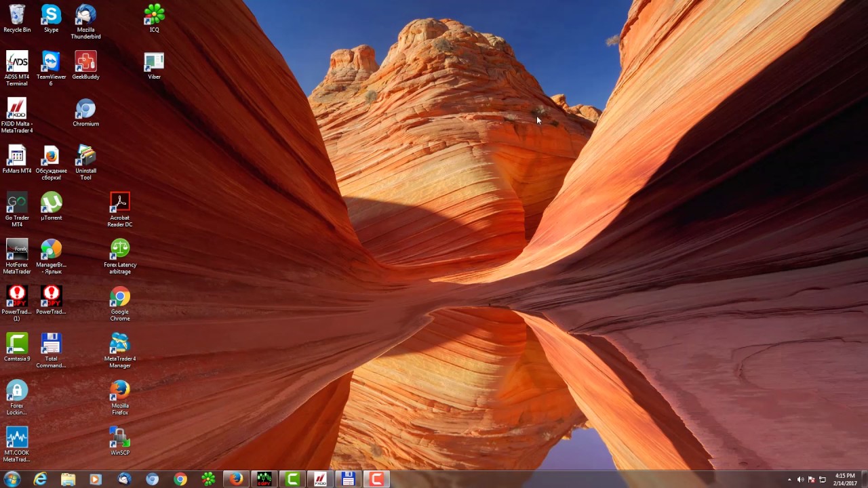This screenshot has width=868, height=488.
Task: Select the Camtasia 9 desktop icon
Action: tap(17, 347)
